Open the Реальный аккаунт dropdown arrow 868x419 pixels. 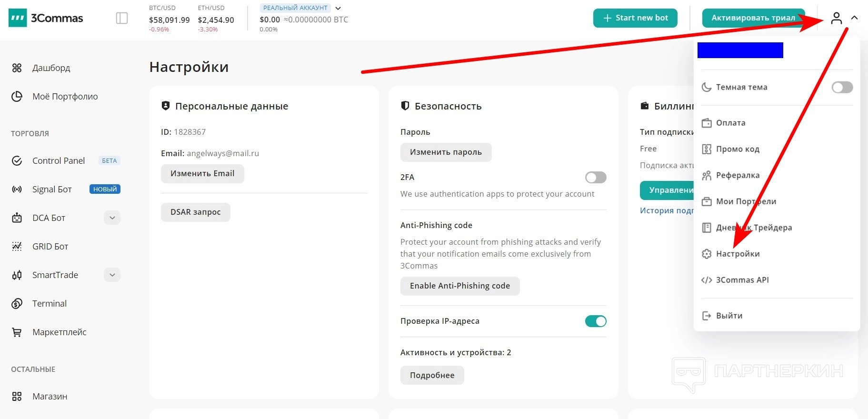point(338,8)
